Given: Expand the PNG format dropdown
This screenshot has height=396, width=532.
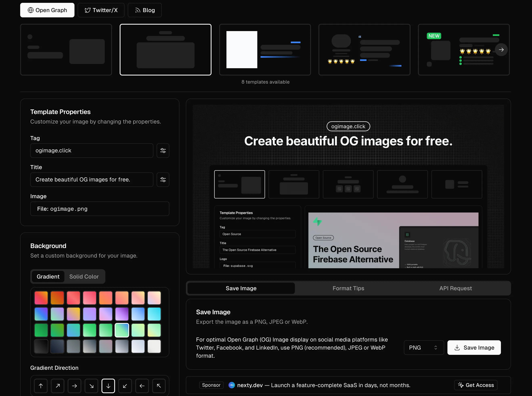Looking at the screenshot, I should click(423, 347).
